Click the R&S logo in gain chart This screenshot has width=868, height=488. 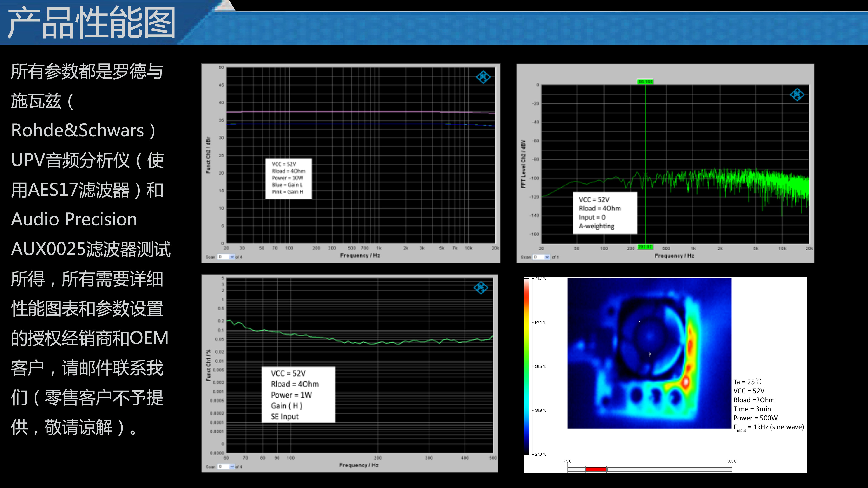(483, 77)
